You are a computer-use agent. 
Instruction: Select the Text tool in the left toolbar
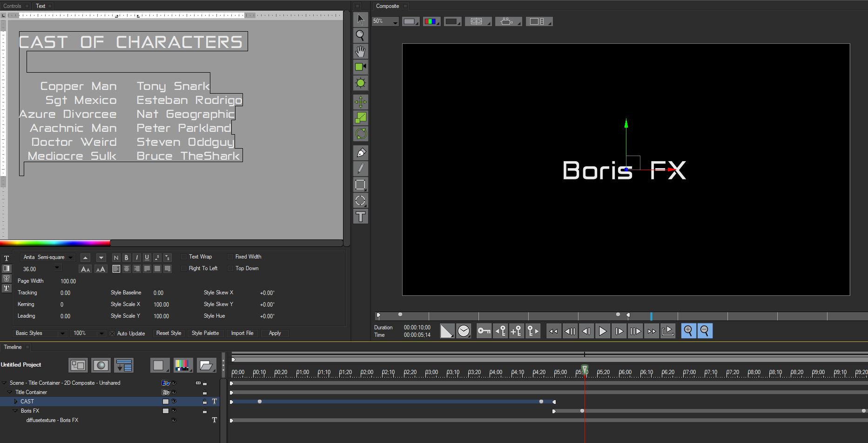361,216
